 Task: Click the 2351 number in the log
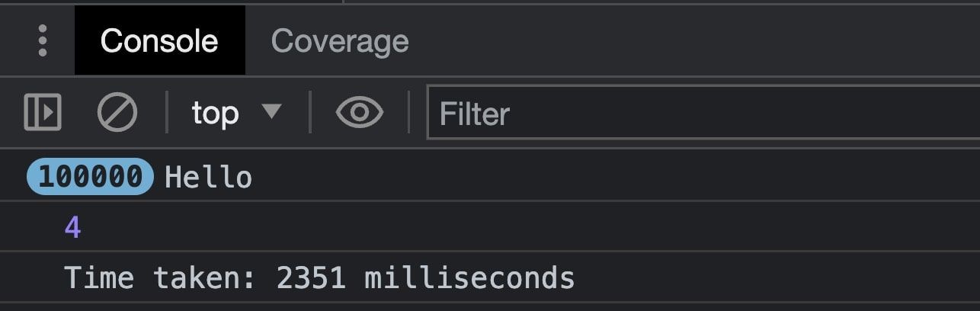(x=311, y=277)
